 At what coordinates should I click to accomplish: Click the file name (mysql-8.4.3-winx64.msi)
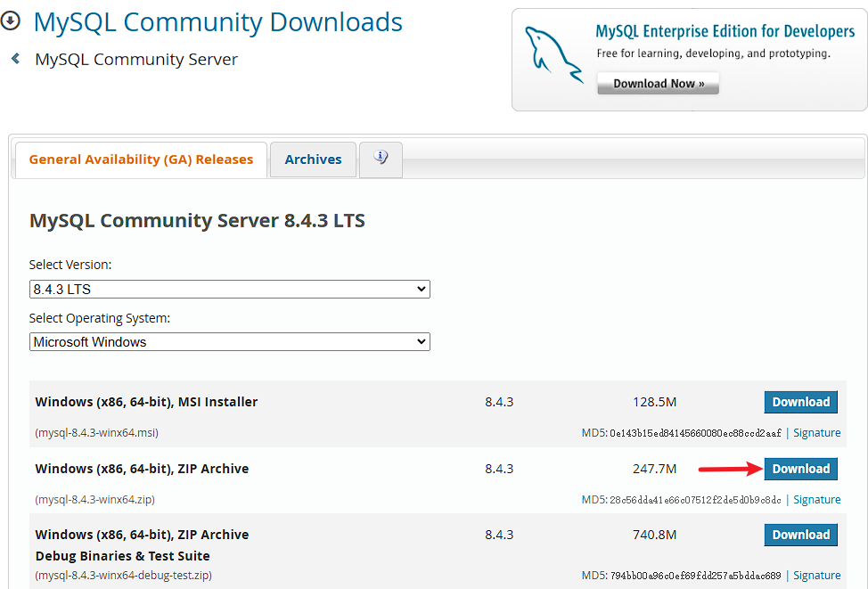pos(97,433)
